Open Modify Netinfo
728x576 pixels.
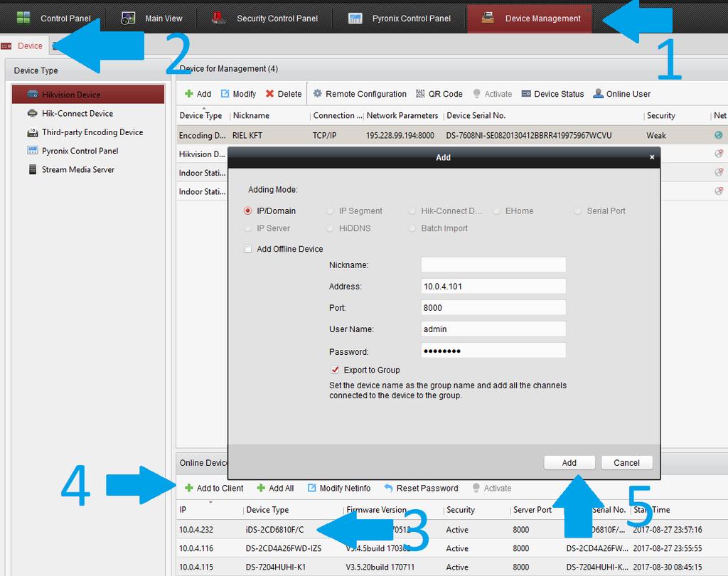[x=339, y=489]
